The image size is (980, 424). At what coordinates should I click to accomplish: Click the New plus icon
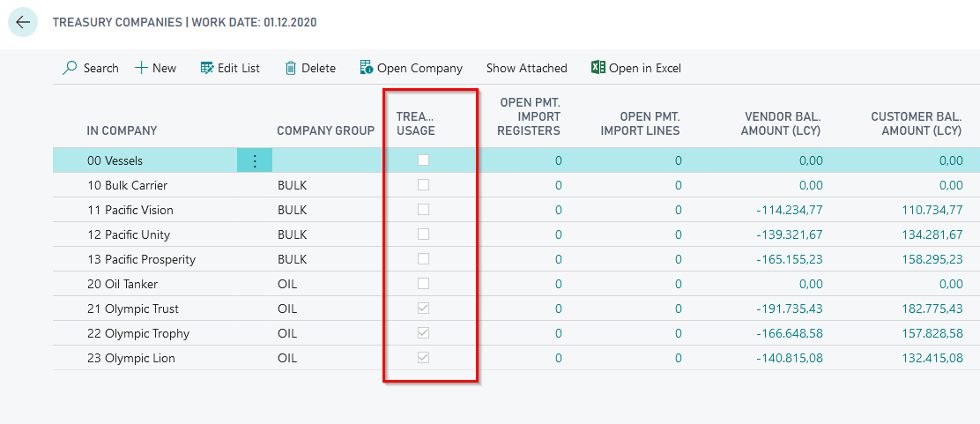pos(141,68)
